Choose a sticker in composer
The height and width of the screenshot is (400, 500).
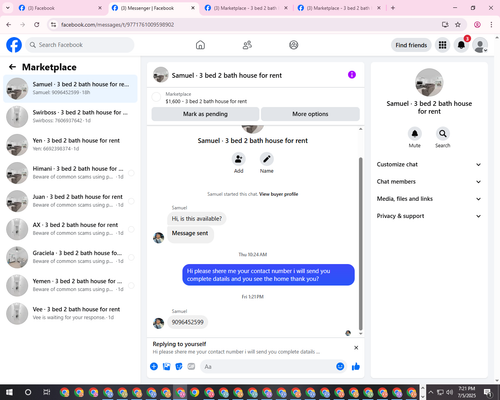[179, 367]
